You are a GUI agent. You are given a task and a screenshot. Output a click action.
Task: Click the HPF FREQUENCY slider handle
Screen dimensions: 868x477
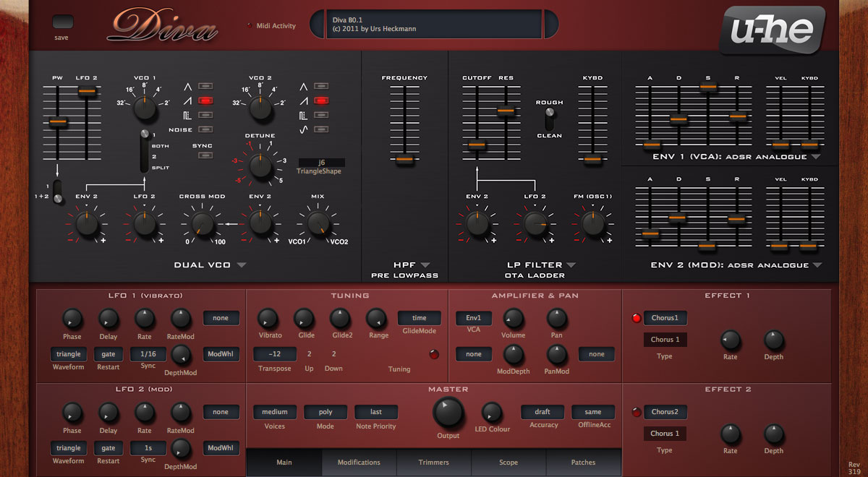(406, 158)
